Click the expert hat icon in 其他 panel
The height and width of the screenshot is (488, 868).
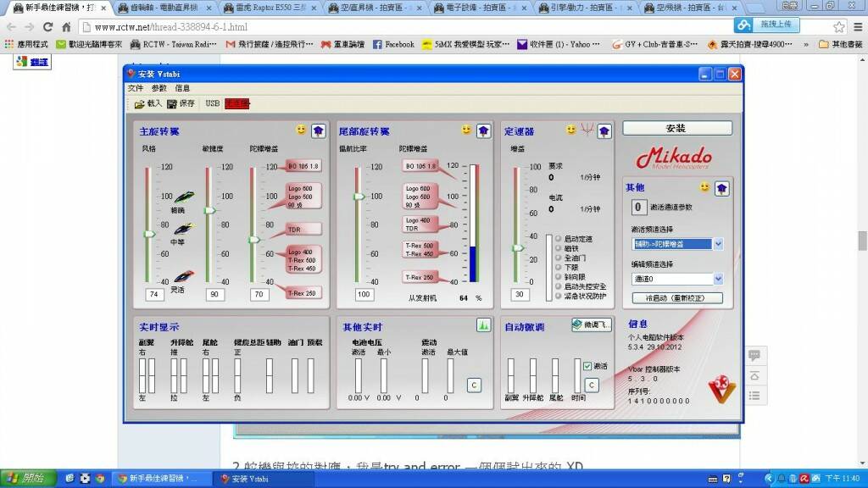pos(721,187)
